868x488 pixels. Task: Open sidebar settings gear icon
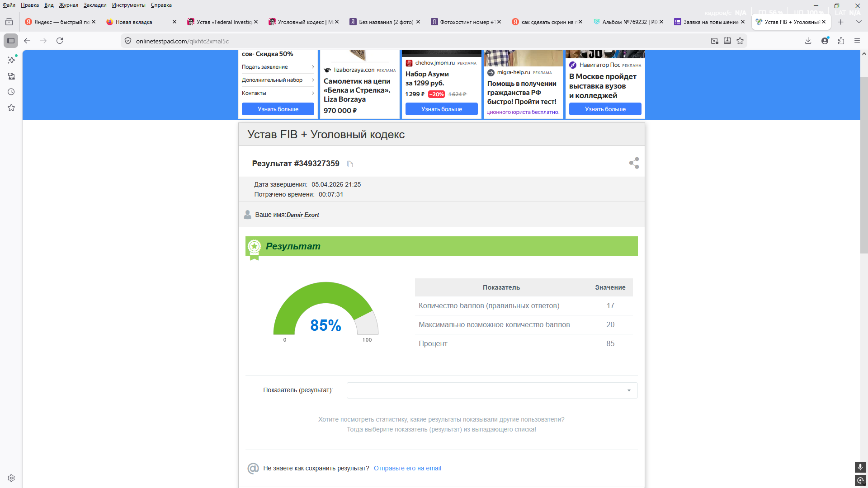[x=11, y=478]
